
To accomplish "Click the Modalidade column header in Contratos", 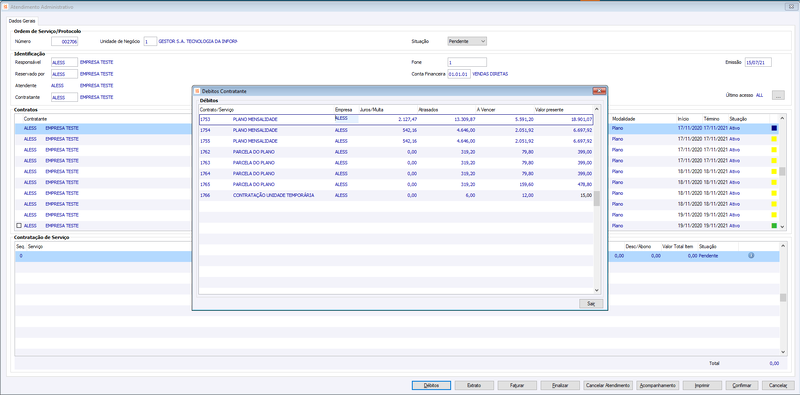I will click(x=623, y=118).
